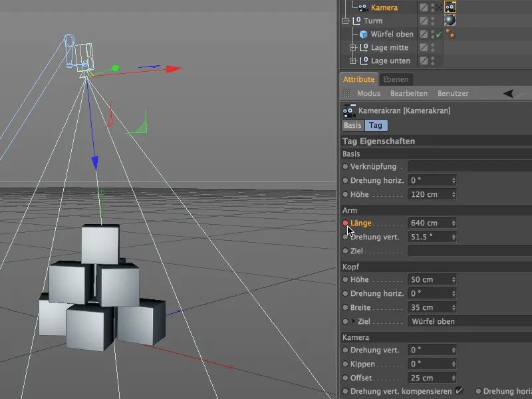The height and width of the screenshot is (399, 532).
Task: Click the red keyframe dot for Länge
Action: [345, 223]
